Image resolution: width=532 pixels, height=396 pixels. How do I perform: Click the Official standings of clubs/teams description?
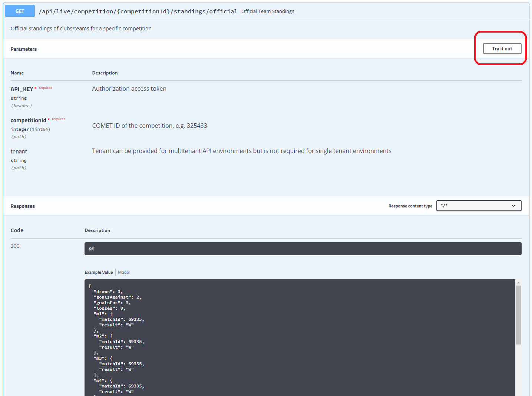[x=81, y=29]
